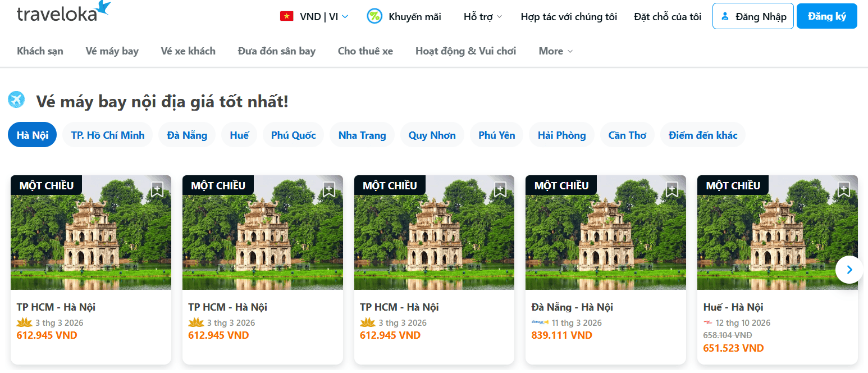This screenshot has height=373, width=868.
Task: Bookmark the third TP HCM - Hà Nội card
Action: click(x=500, y=190)
